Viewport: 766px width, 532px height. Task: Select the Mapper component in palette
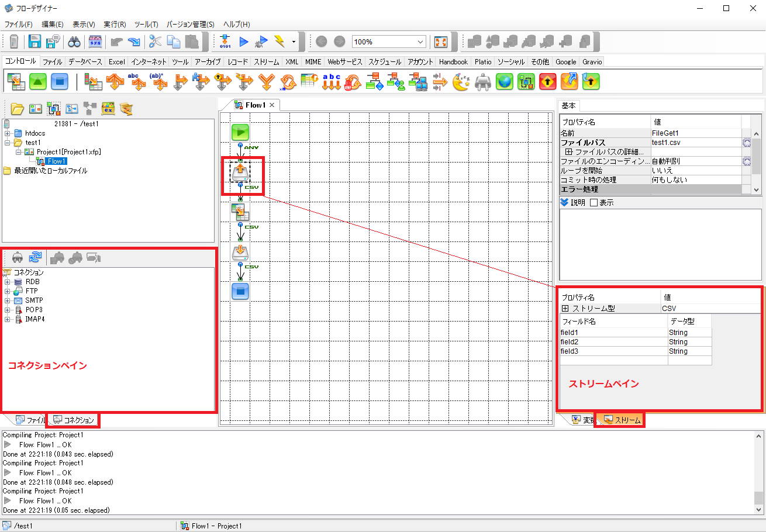16,81
